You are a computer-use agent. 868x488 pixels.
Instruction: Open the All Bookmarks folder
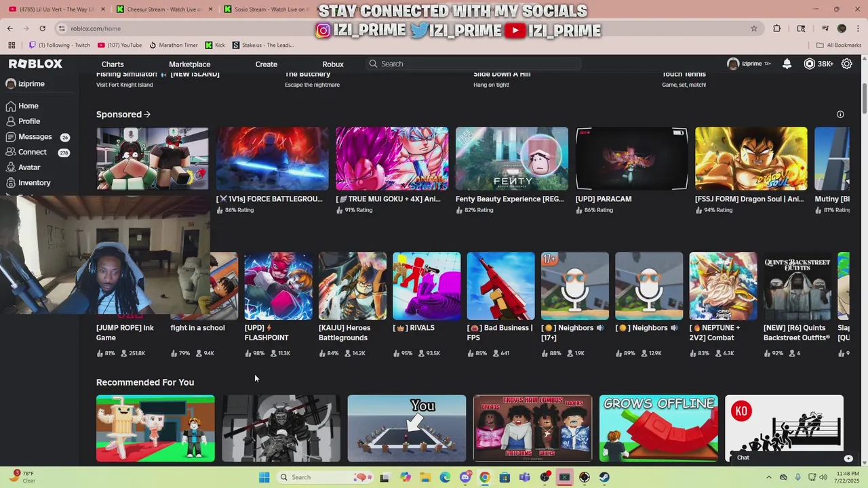tap(839, 45)
